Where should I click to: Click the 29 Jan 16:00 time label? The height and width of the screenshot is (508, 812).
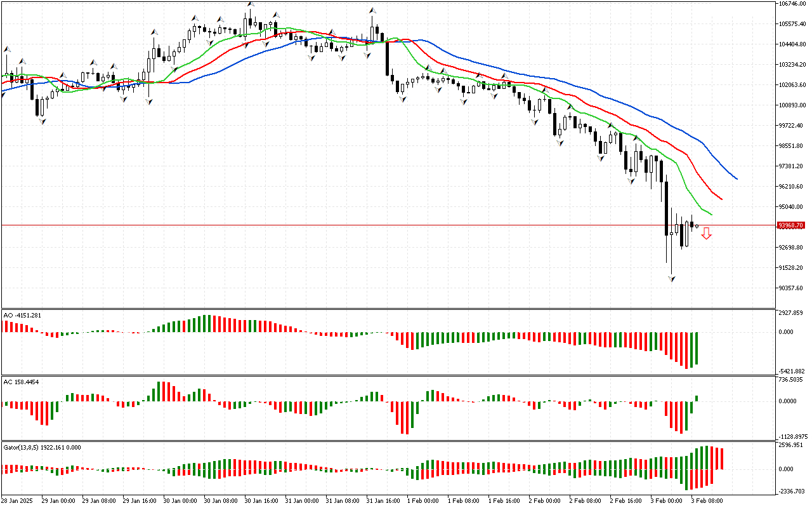[x=139, y=501]
